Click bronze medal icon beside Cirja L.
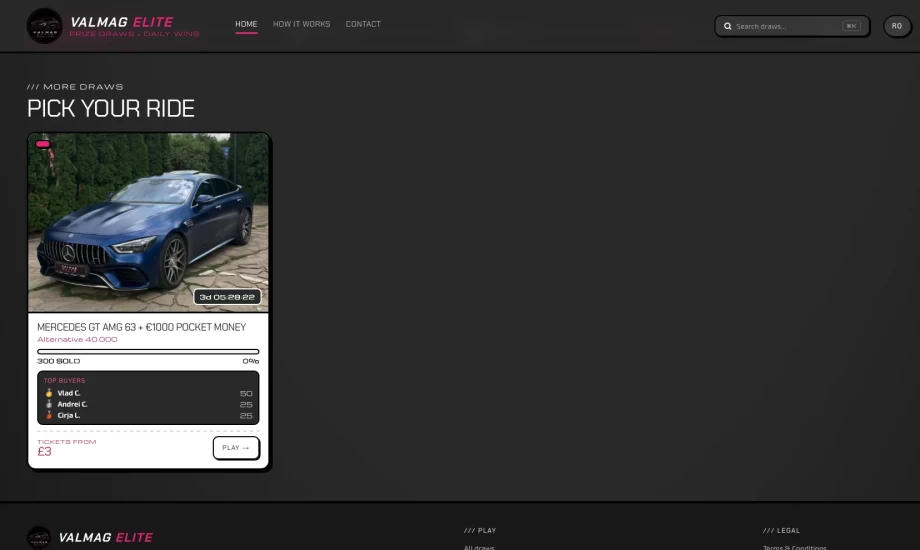Viewport: 920px width, 550px height. coord(49,416)
